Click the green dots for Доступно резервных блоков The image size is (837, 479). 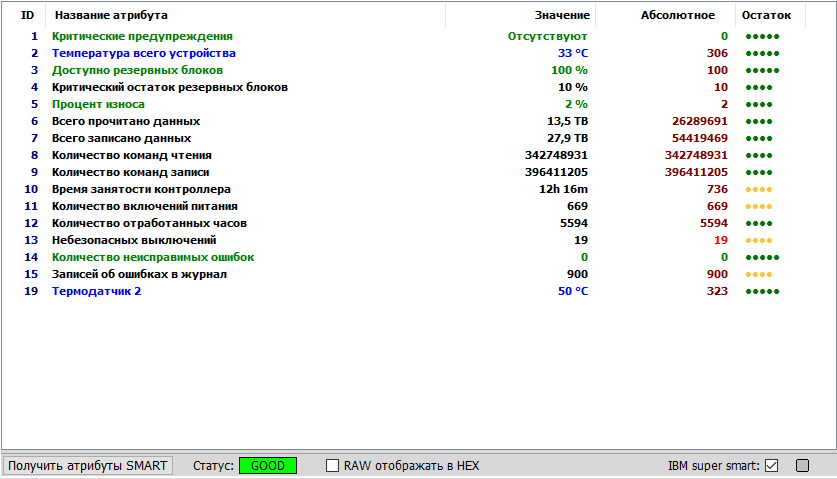coord(762,70)
